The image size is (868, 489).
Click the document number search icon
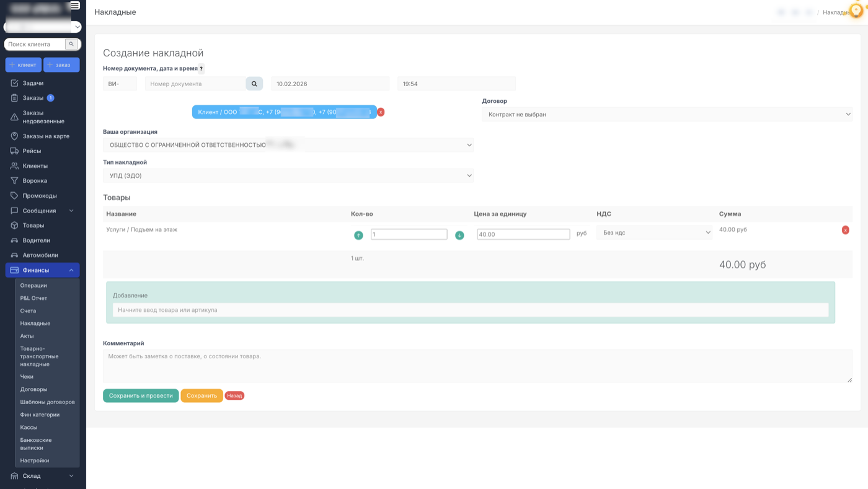(x=254, y=84)
